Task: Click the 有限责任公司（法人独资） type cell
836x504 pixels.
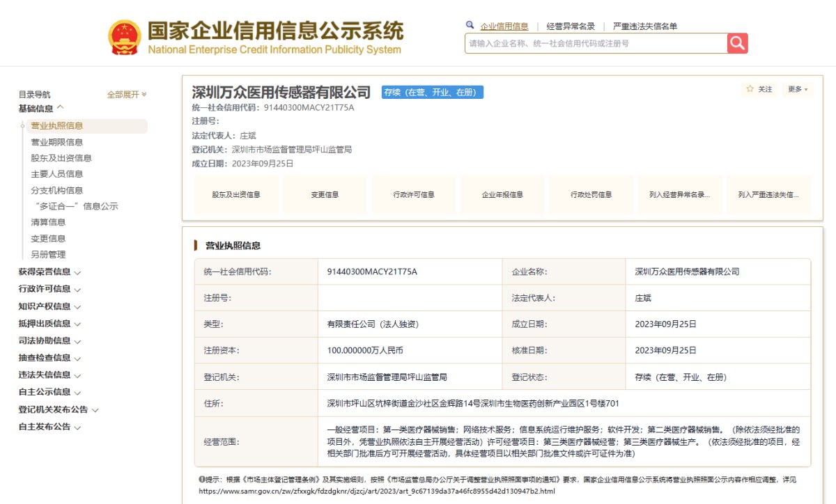Action: click(x=410, y=324)
